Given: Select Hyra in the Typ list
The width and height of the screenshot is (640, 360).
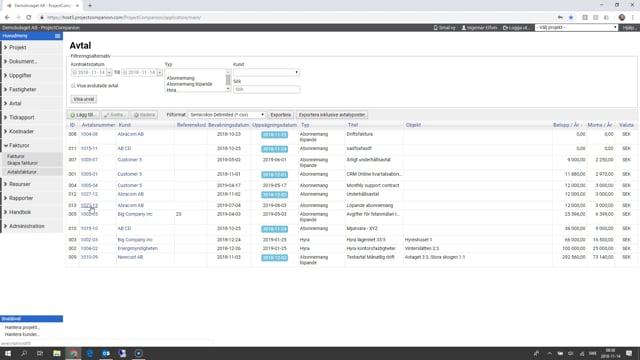Looking at the screenshot, I should [171, 90].
